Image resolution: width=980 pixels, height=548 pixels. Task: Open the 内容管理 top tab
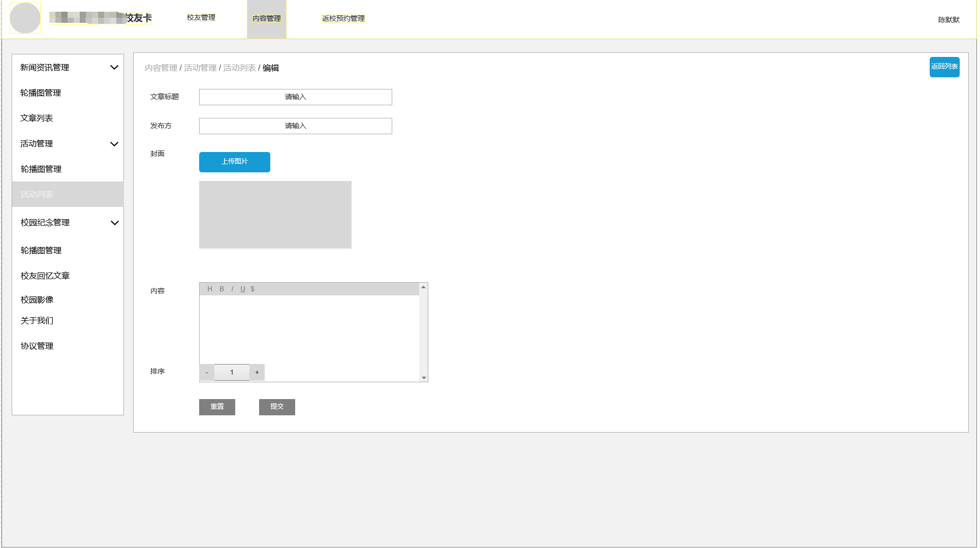point(267,18)
